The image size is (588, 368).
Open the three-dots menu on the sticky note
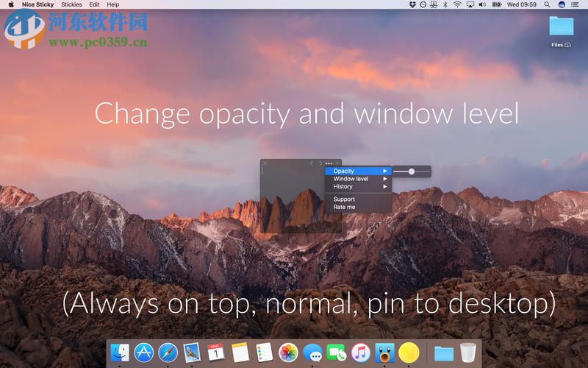pos(329,163)
